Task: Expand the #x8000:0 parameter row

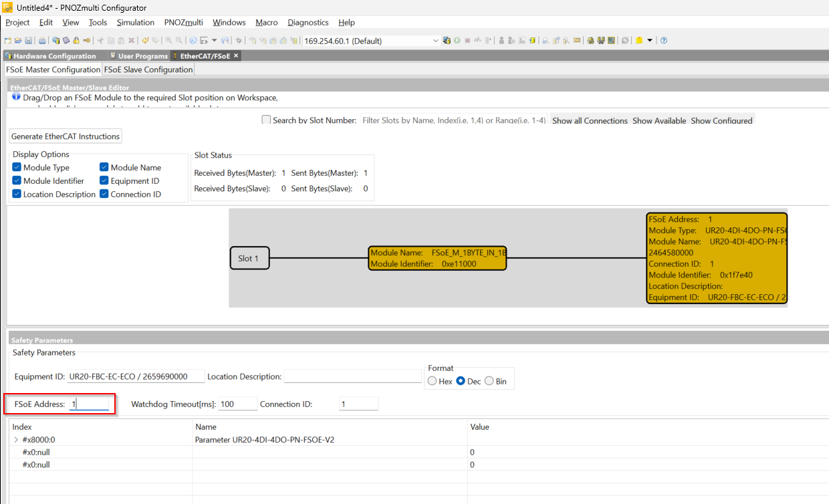Action: click(x=16, y=440)
